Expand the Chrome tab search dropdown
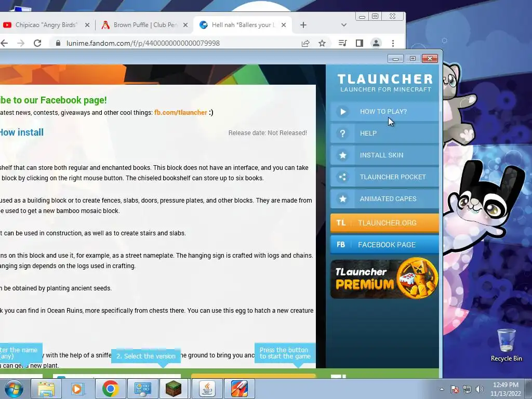532x399 pixels. (x=344, y=25)
